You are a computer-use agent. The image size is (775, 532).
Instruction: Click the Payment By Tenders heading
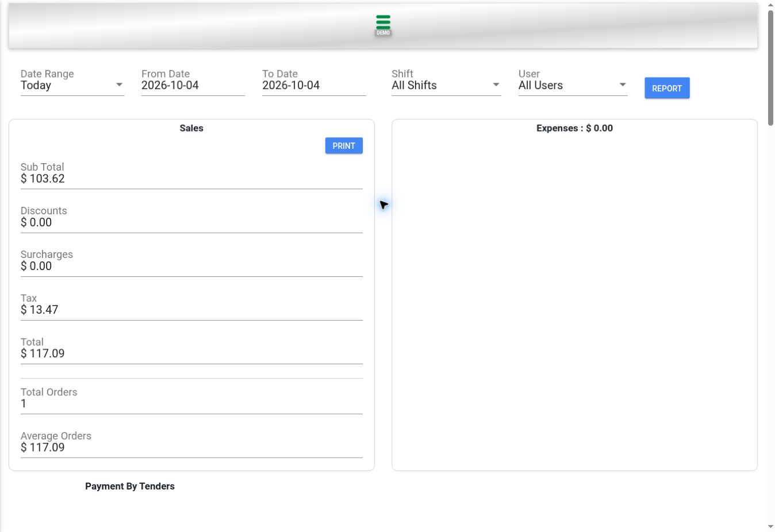(x=130, y=486)
